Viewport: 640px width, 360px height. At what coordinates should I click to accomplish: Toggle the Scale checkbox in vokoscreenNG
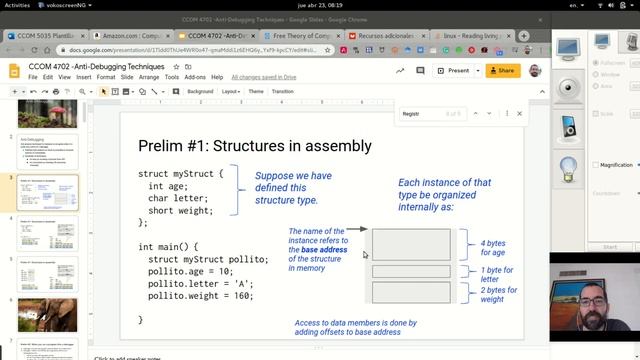tap(596, 113)
